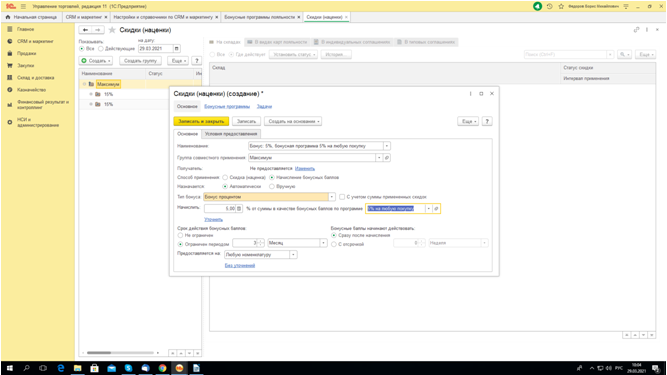Click Записать и закрыть button
Screen dimensions: 667x375
[x=201, y=121]
